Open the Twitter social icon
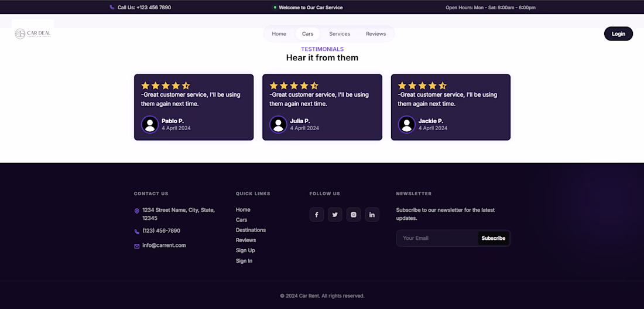644x309 pixels. 335,215
